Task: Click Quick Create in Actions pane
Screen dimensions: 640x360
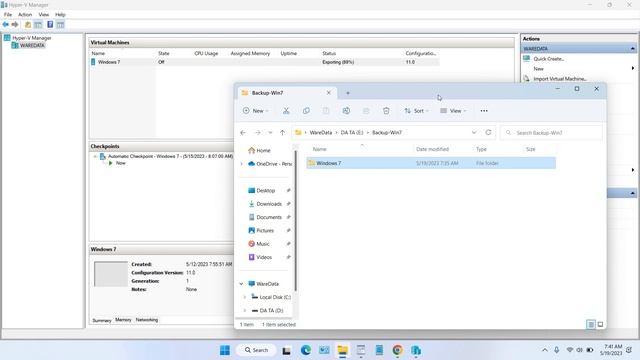Action: click(x=549, y=59)
